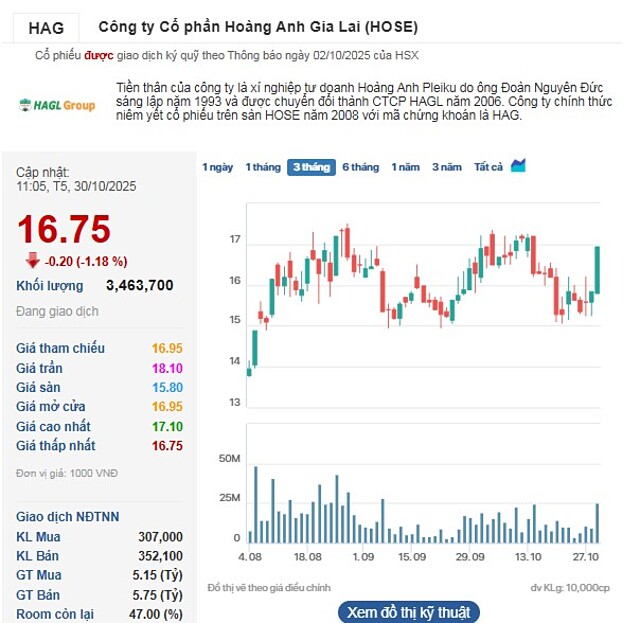Click the Khối lượng value 3,463,700

tap(139, 285)
